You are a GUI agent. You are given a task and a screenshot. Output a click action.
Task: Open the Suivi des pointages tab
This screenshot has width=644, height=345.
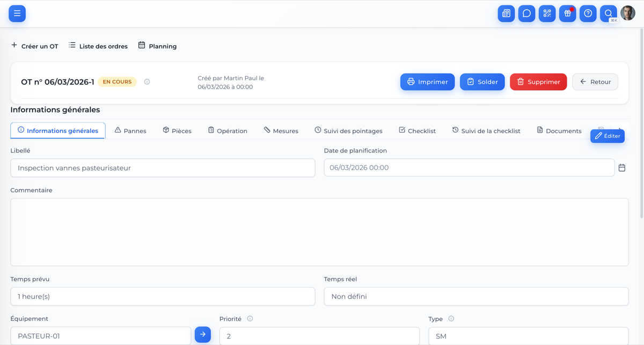pyautogui.click(x=348, y=130)
